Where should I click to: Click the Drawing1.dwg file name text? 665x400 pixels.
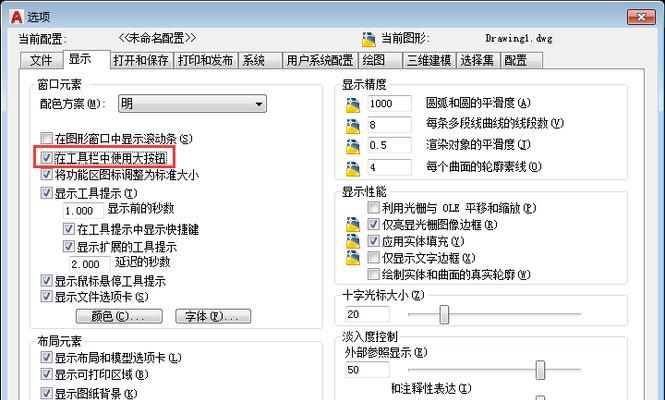[519, 39]
